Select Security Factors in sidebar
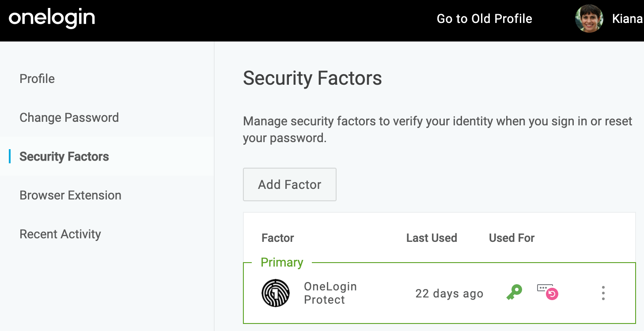The width and height of the screenshot is (644, 331). [x=64, y=156]
